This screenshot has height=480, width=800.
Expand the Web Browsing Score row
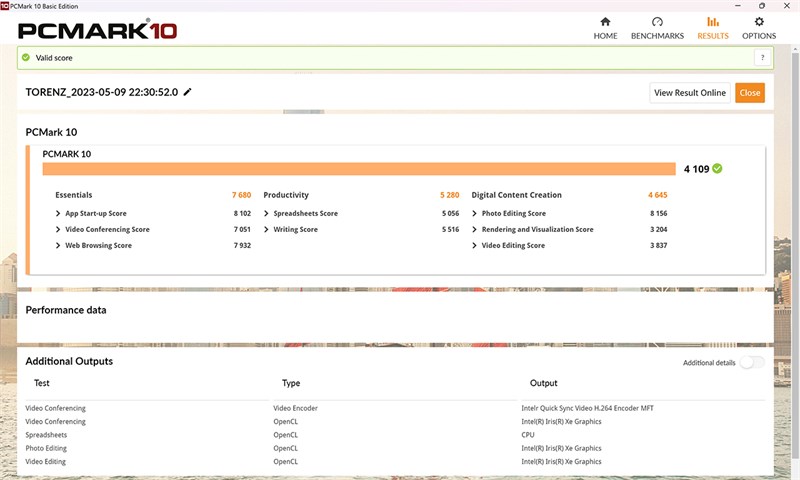[x=58, y=245]
